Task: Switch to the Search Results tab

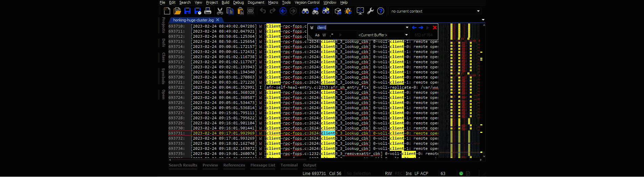Action: [x=183, y=165]
